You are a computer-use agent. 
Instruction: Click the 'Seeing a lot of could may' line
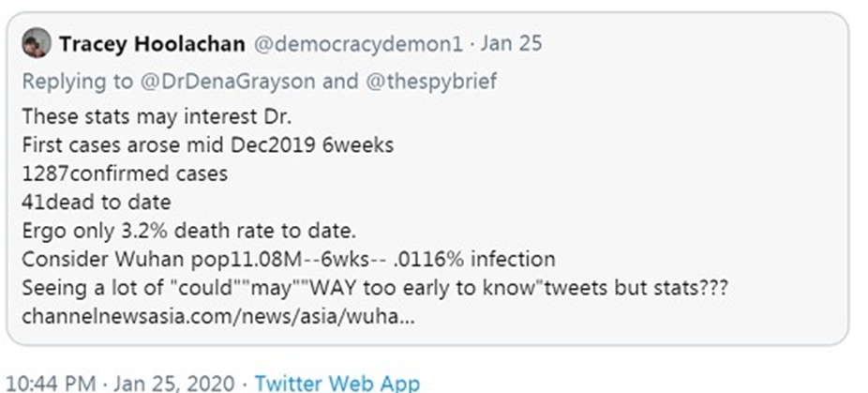[375, 288]
